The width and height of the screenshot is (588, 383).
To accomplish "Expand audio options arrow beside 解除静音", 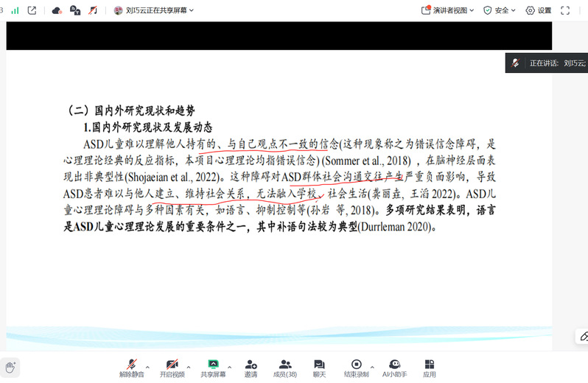I will pos(147,366).
